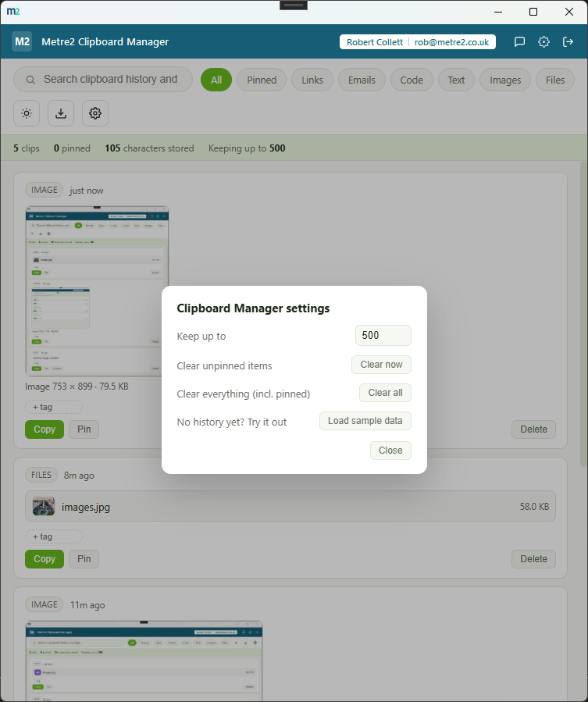Viewport: 588px width, 702px height.
Task: Click the 58.0 KB file size
Action: pos(534,506)
